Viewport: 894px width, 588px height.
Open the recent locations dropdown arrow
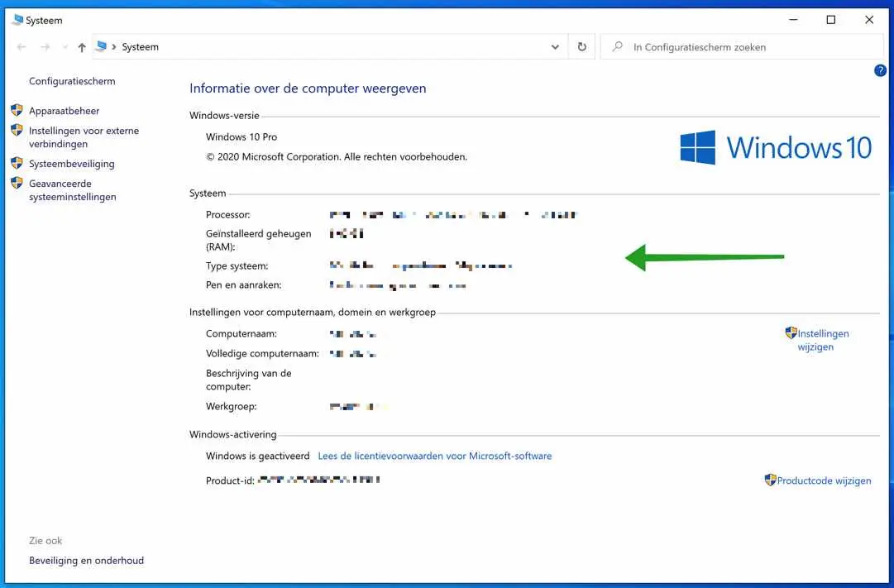[x=65, y=47]
